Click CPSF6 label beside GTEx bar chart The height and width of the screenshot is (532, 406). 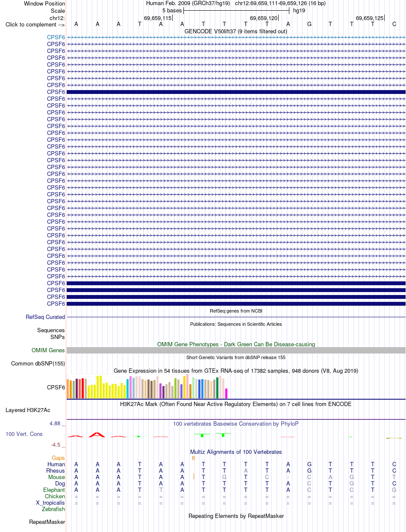tap(56, 388)
